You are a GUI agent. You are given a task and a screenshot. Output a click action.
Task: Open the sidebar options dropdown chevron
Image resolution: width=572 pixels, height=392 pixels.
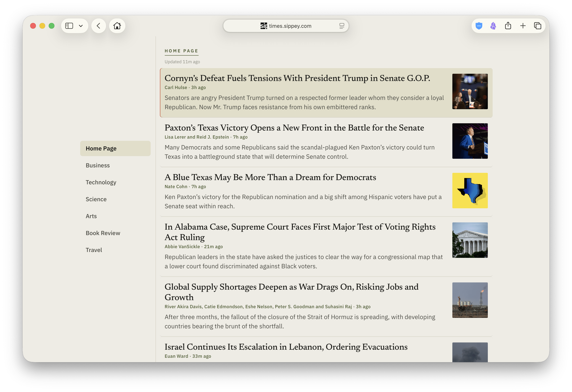(x=81, y=26)
